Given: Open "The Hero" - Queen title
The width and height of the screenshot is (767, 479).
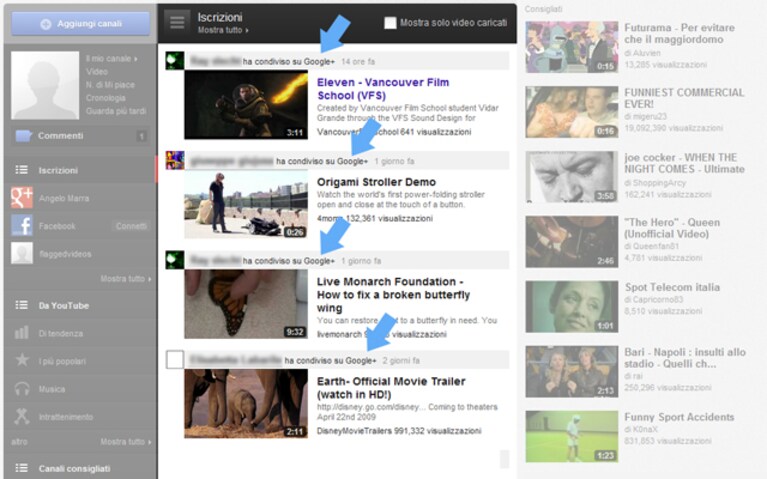Looking at the screenshot, I should pyautogui.click(x=672, y=228).
